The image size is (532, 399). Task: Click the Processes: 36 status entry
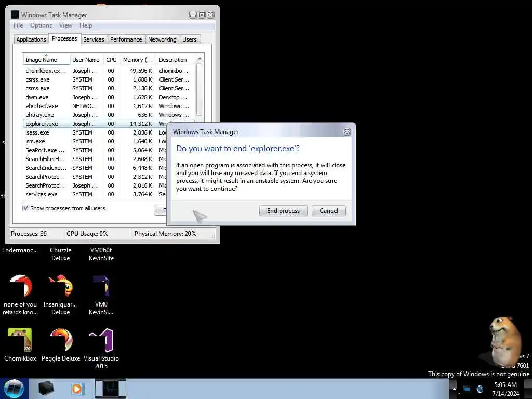(29, 234)
